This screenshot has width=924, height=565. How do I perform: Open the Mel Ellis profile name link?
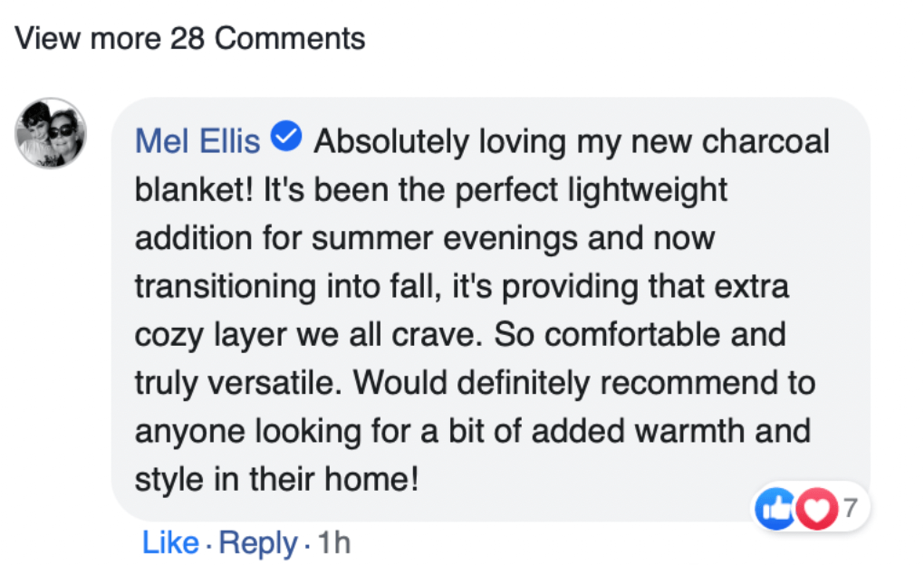tap(197, 142)
